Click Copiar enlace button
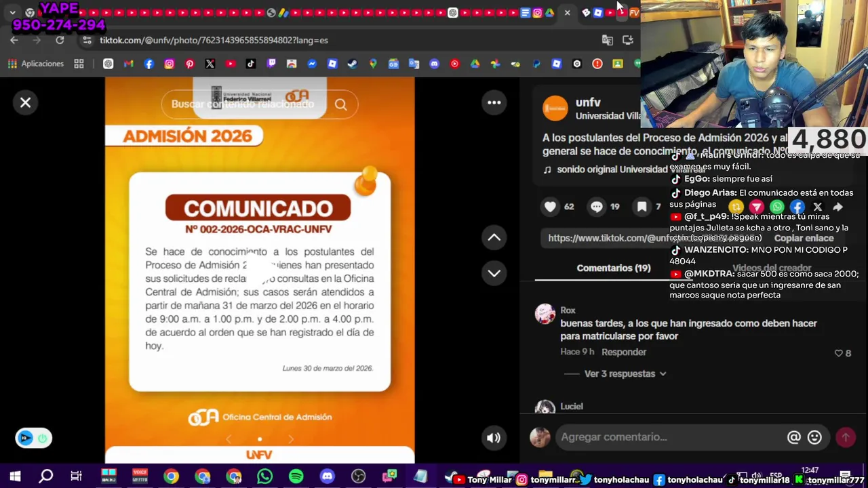 coord(804,238)
